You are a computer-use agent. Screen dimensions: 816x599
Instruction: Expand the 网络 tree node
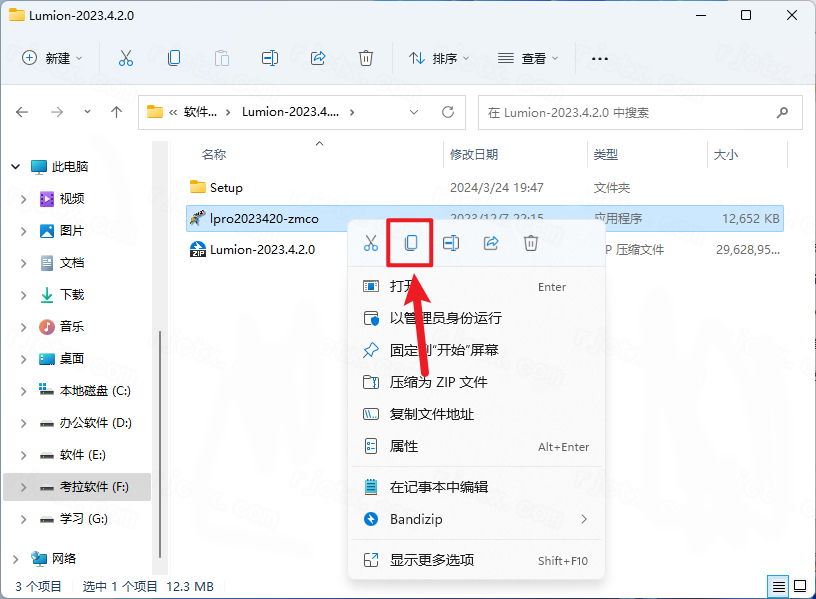pos(16,559)
